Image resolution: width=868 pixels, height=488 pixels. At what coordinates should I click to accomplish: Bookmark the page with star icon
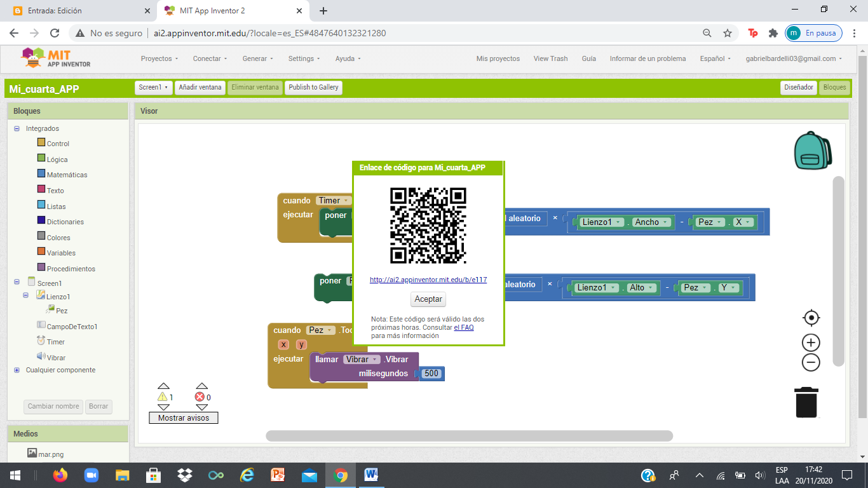tap(728, 33)
